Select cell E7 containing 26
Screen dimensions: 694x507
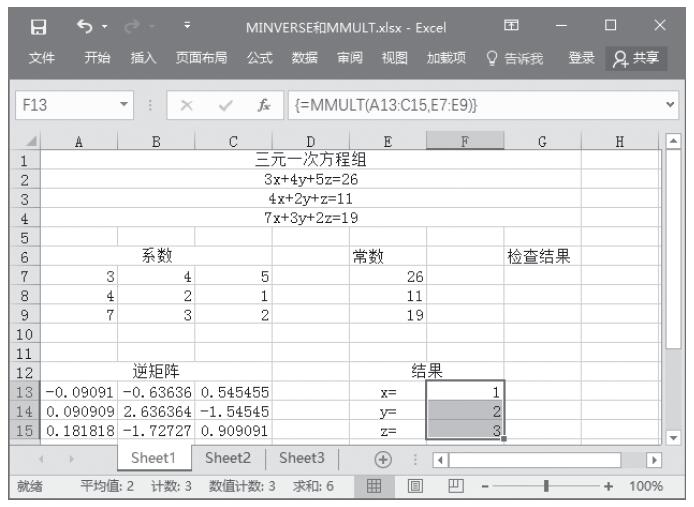click(x=387, y=275)
